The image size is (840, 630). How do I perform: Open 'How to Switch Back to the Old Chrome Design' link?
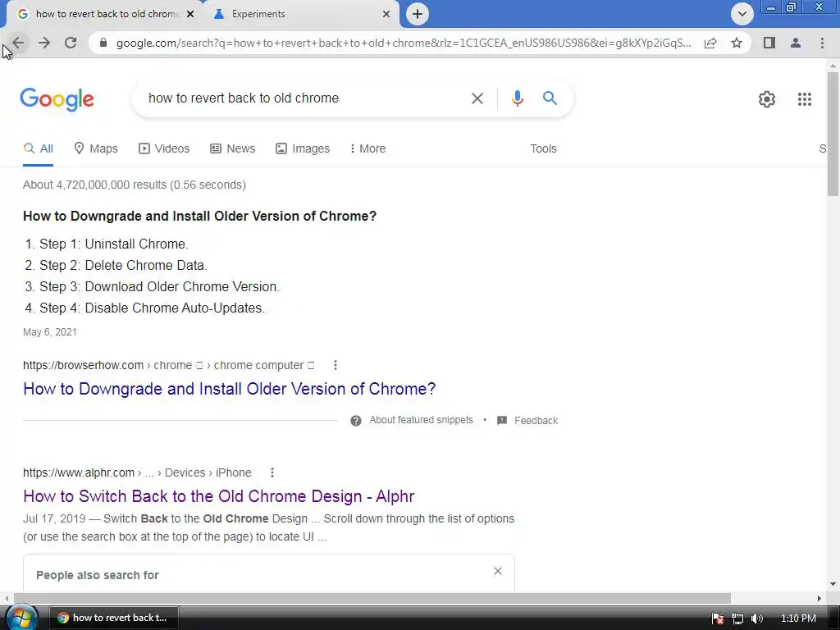coord(218,496)
